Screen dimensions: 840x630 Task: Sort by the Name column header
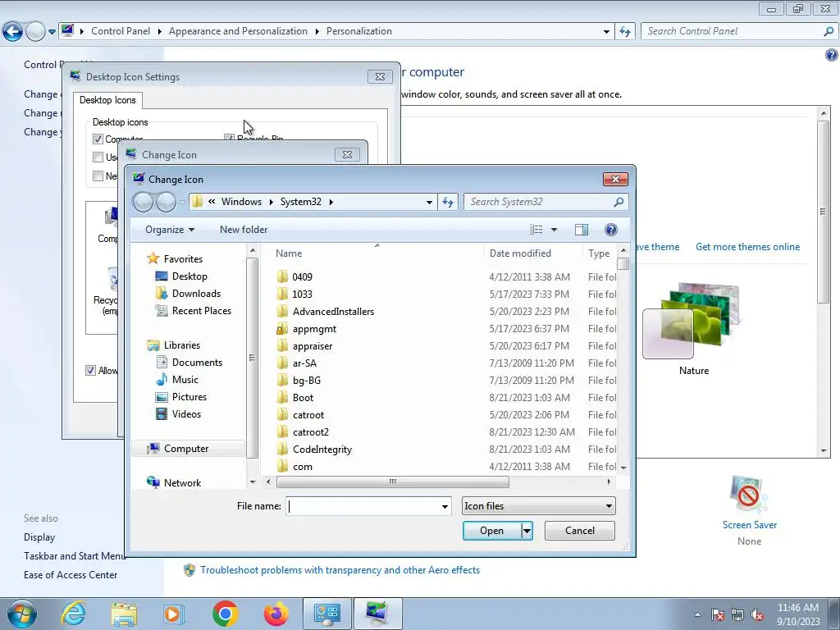289,253
